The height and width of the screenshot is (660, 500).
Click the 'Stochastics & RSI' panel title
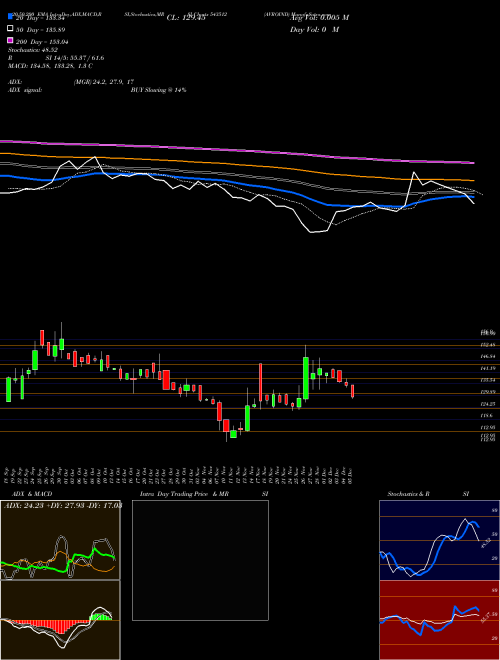[x=428, y=494]
